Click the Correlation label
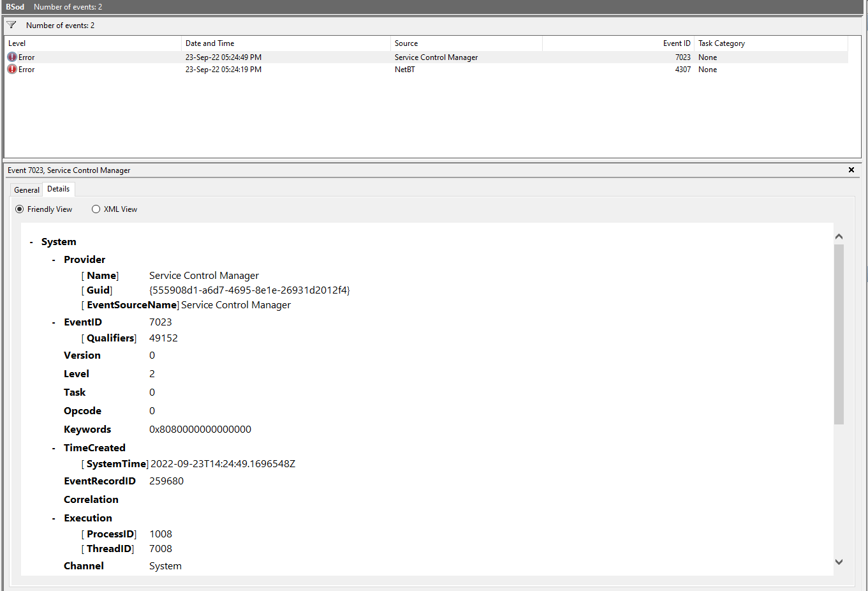Viewport: 868px width, 591px height. click(91, 500)
